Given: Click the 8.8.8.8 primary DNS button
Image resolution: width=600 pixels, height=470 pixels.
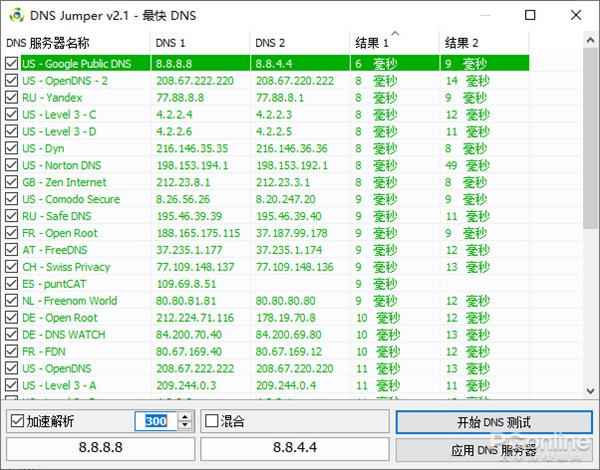Looking at the screenshot, I should pyautogui.click(x=101, y=448).
